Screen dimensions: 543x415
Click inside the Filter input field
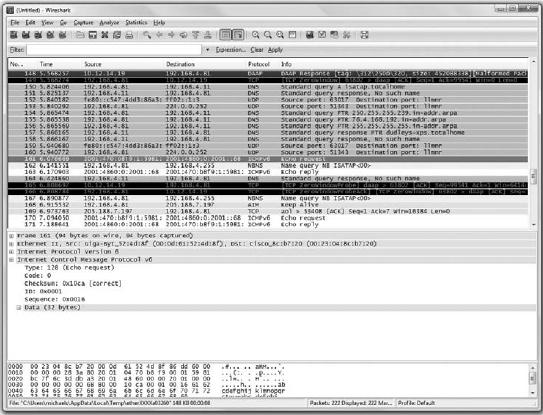pos(114,50)
